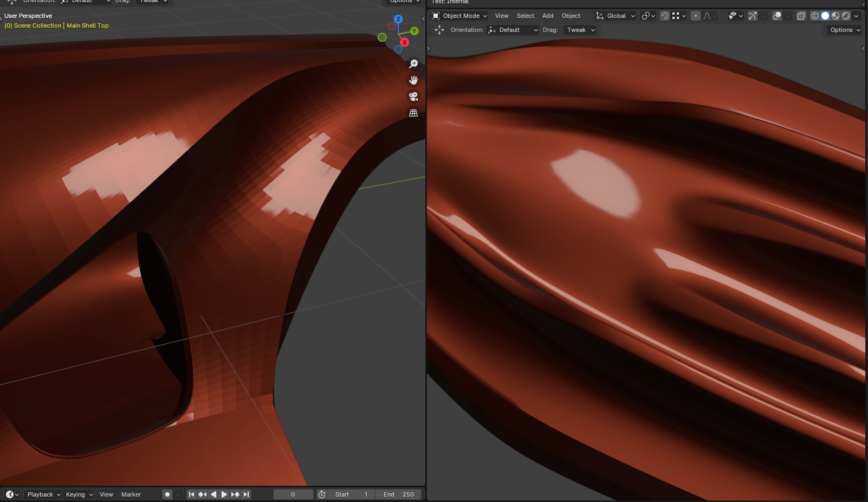Open proportional falloff curve dropdown
The height and width of the screenshot is (502, 868).
click(710, 16)
